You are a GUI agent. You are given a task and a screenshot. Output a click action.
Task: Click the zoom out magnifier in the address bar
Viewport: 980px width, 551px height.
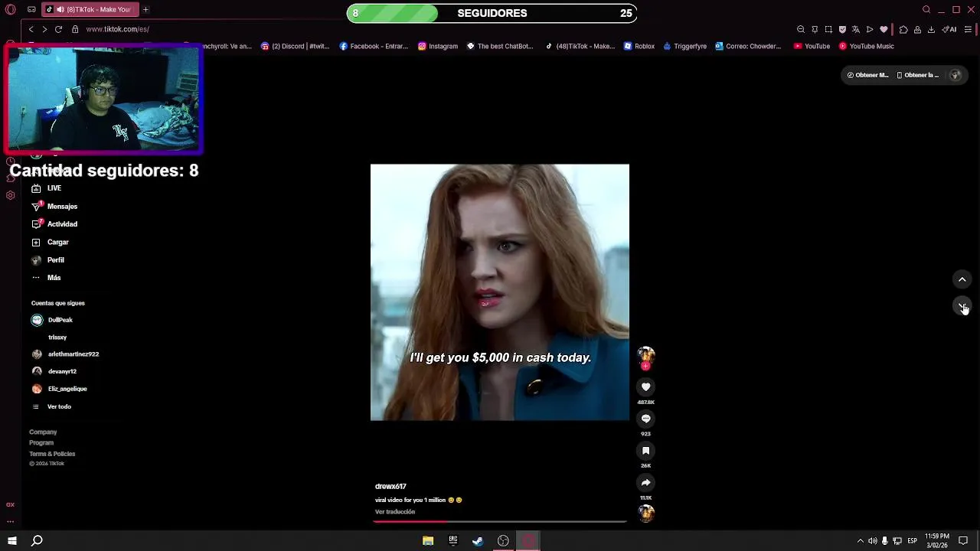click(x=801, y=29)
